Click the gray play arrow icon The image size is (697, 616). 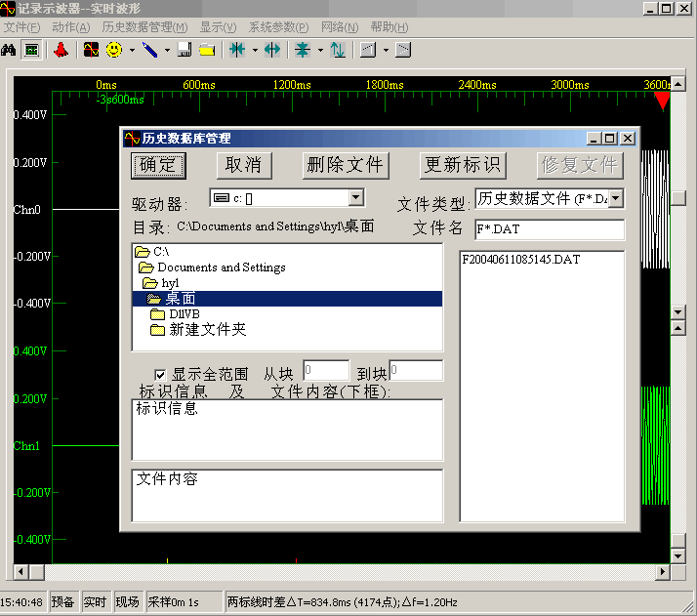(403, 50)
